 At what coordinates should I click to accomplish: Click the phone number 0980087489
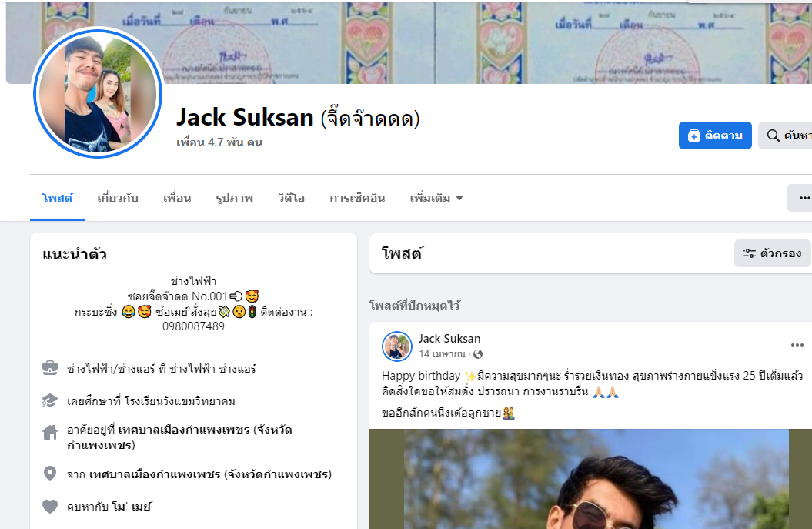point(193,326)
